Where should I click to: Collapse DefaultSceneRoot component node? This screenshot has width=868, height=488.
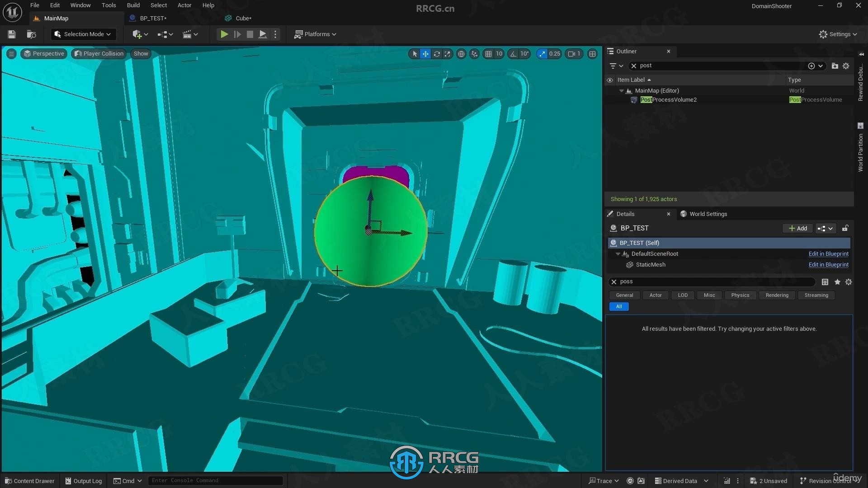click(618, 254)
